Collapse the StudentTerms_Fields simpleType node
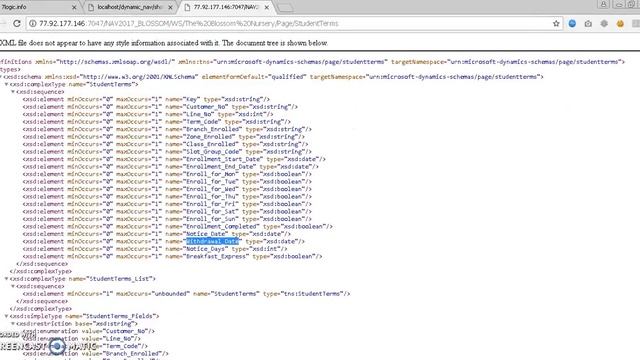Viewport: 640px width, 360px height. click(6, 316)
